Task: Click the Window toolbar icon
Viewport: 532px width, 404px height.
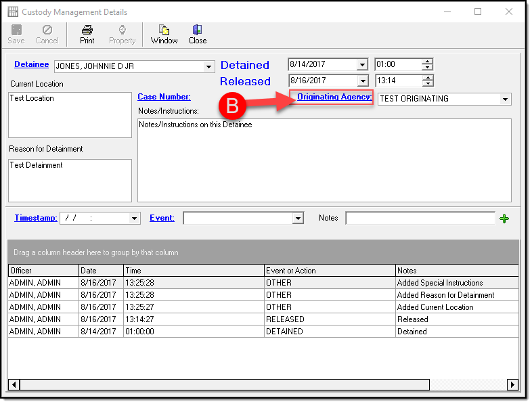Action: [x=164, y=30]
